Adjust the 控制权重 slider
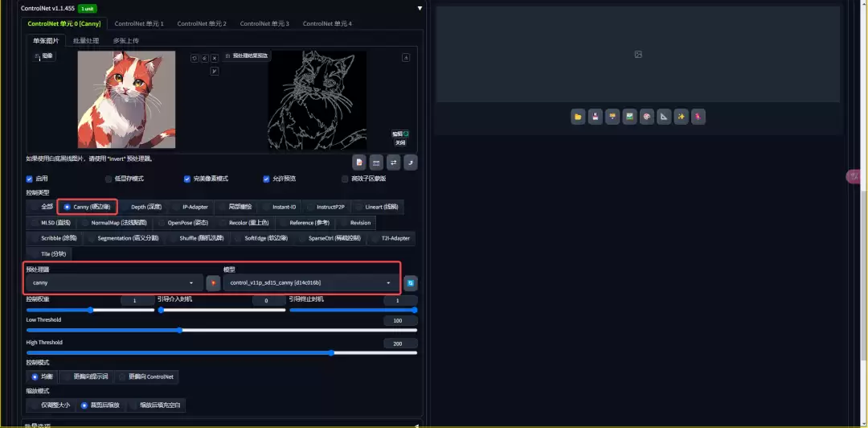The height and width of the screenshot is (428, 868). click(x=90, y=310)
